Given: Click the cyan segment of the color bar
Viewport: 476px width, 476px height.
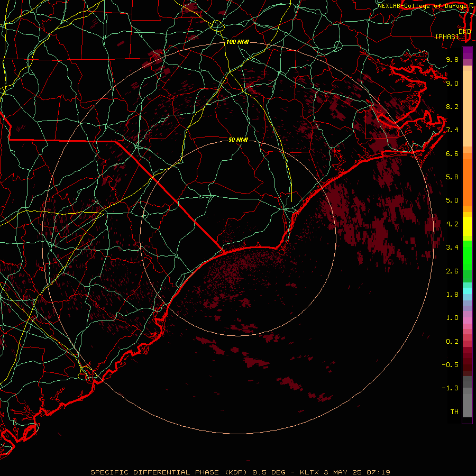Looking at the screenshot, I should 467,291.
